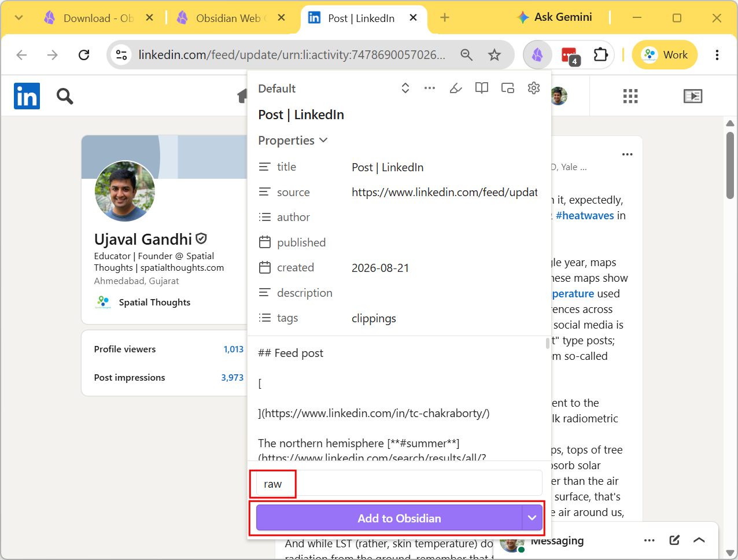Open the LinkedIn apps grid icon
The width and height of the screenshot is (738, 560).
coord(630,96)
